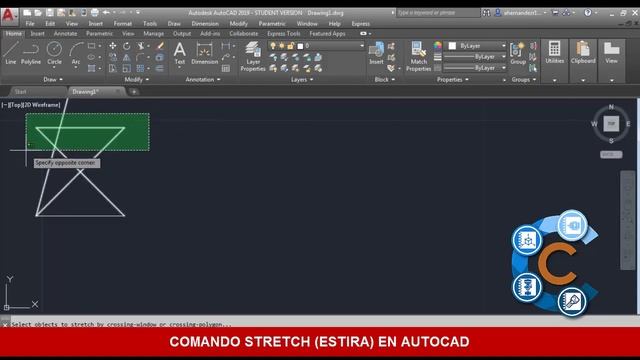Viewport: 640px width, 360px height.
Task: Open the Edit menu
Action: pyautogui.click(x=50, y=24)
